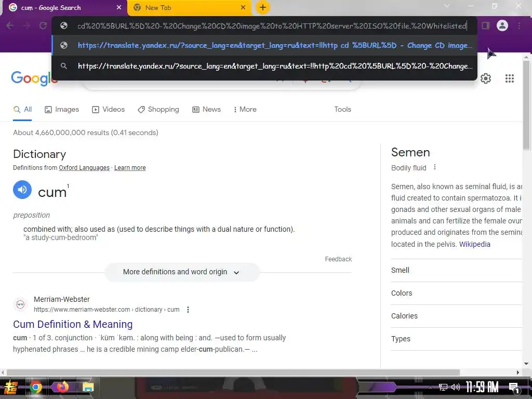The width and height of the screenshot is (532, 399).
Task: Select the All search tab
Action: tap(22, 110)
